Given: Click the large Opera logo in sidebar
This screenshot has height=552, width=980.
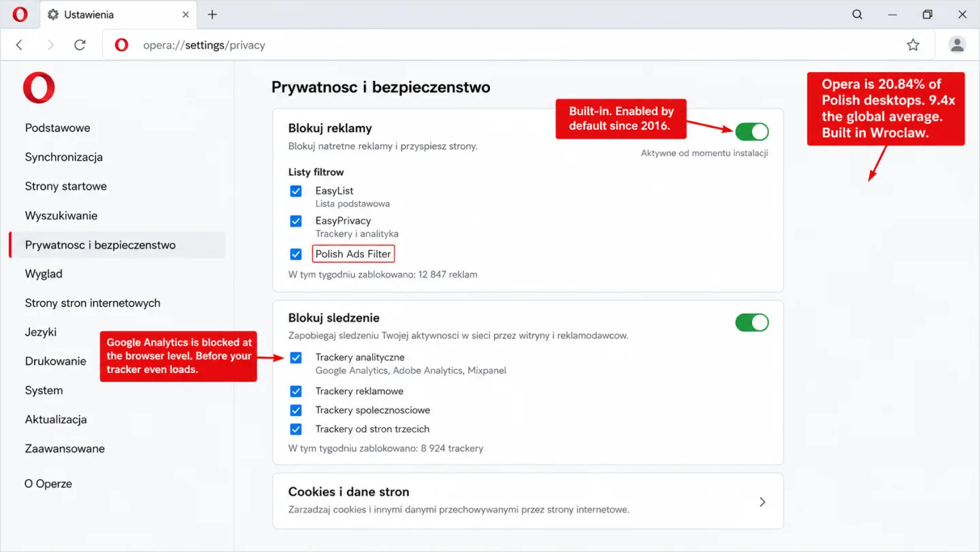Looking at the screenshot, I should (39, 88).
